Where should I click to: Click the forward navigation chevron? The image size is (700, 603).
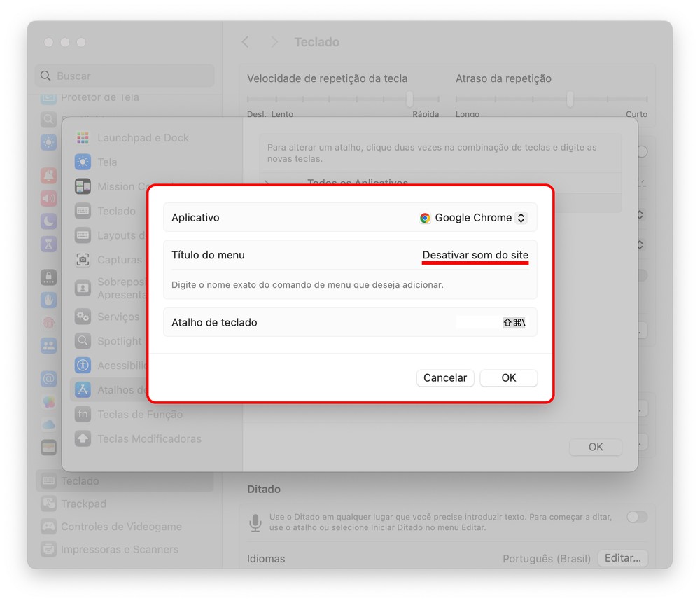274,42
